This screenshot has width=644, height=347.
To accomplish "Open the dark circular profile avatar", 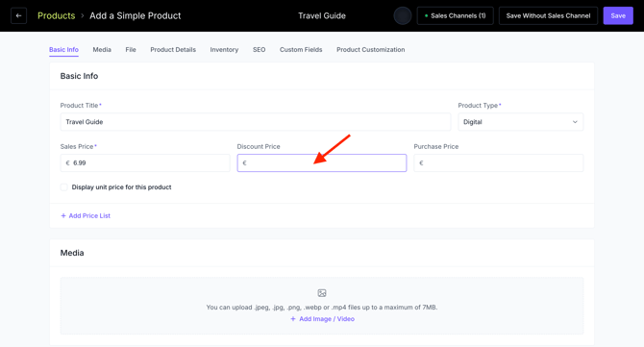I will (x=403, y=15).
